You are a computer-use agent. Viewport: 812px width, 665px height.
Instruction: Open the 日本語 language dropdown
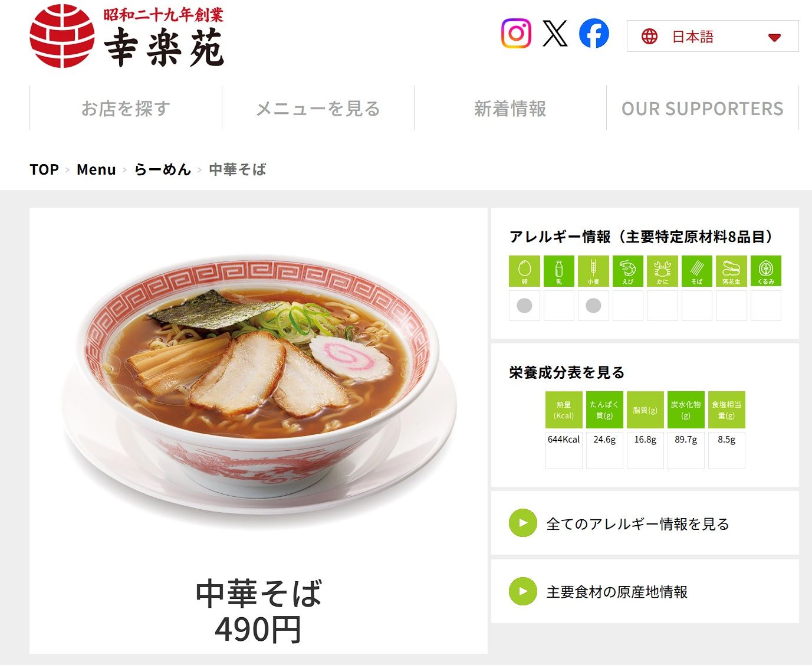click(712, 37)
